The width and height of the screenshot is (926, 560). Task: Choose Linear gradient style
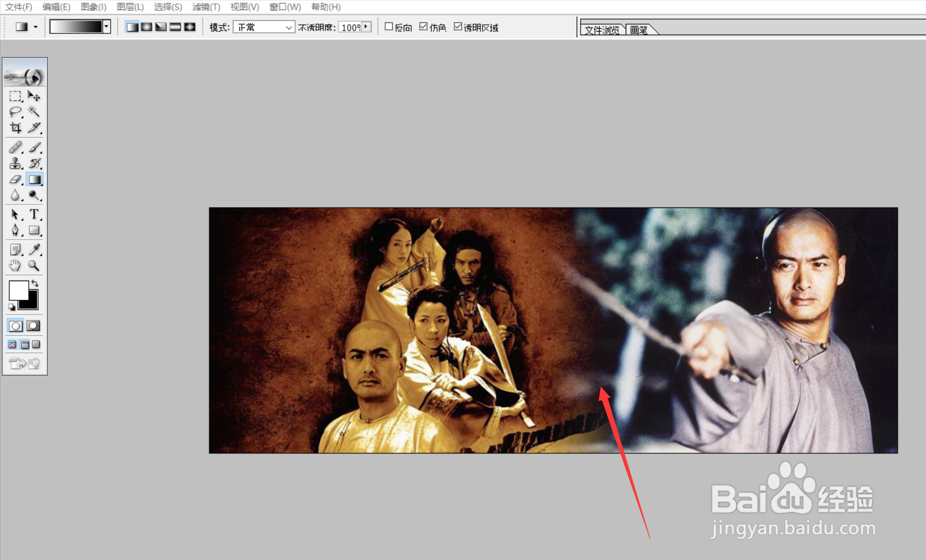click(x=132, y=27)
